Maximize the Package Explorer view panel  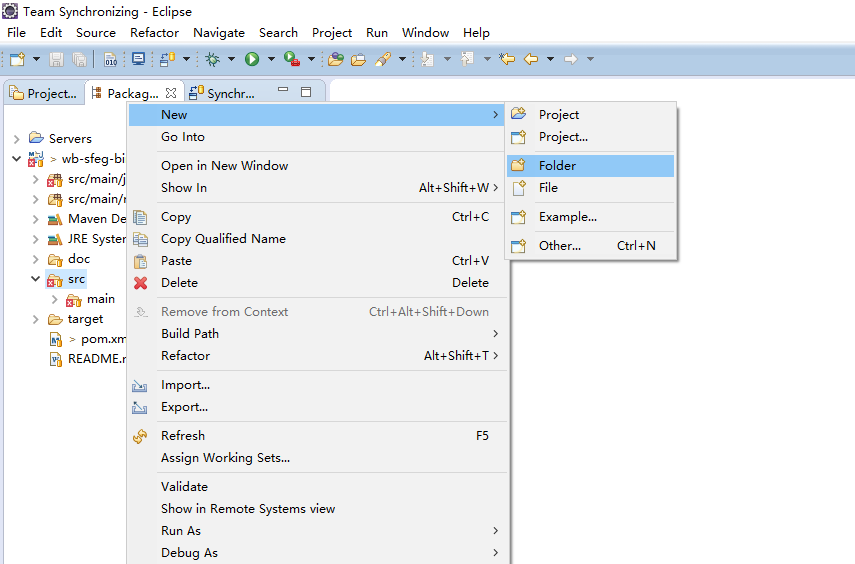click(306, 92)
